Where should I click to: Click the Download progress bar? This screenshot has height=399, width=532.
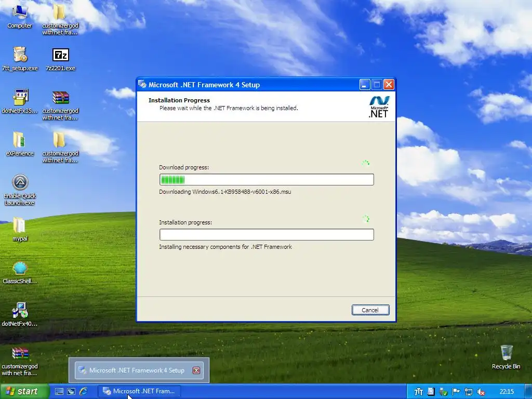pos(267,179)
